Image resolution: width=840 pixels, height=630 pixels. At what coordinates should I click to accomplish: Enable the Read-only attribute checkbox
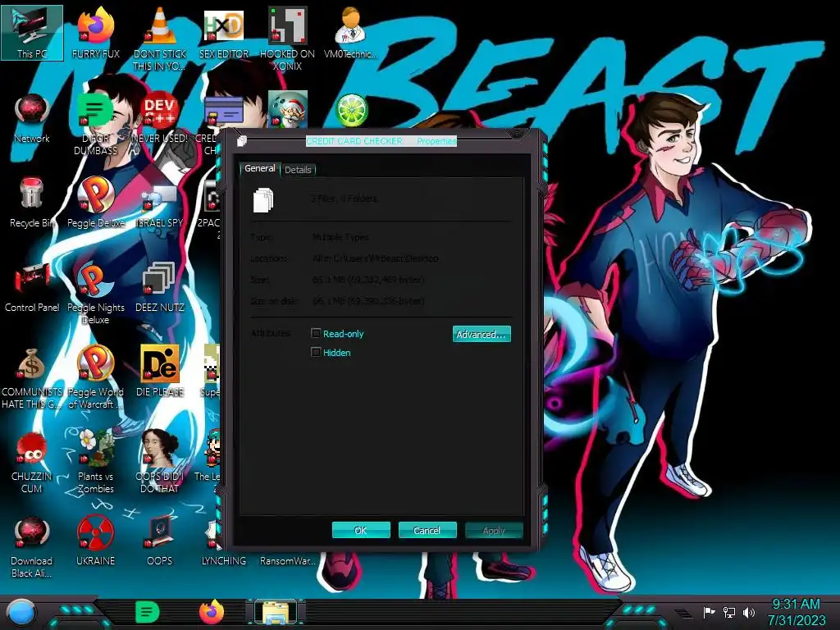tap(316, 333)
